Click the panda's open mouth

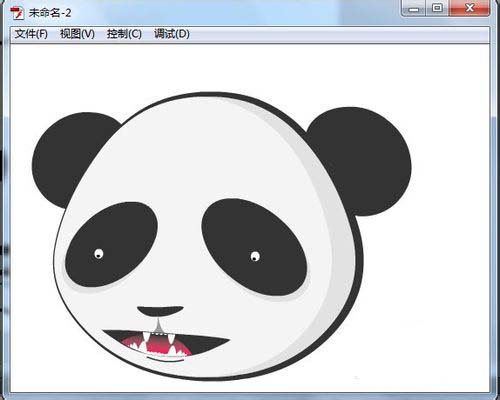tap(166, 343)
